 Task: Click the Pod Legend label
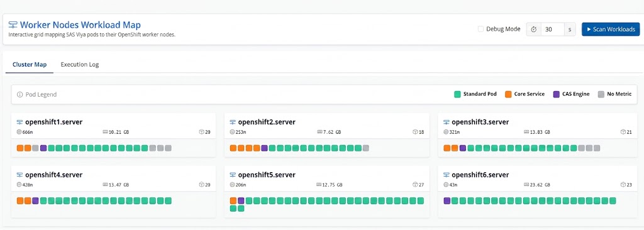(41, 94)
